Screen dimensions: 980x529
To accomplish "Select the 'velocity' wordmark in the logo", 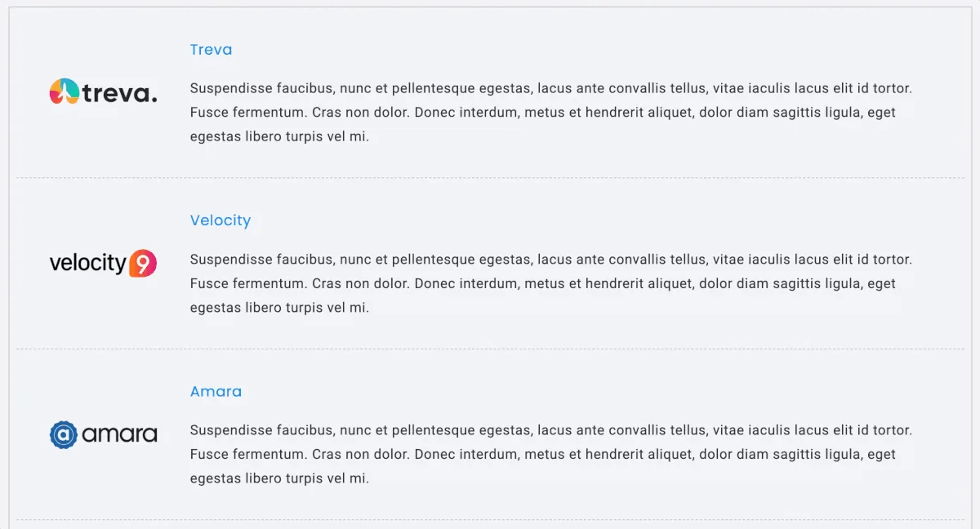I will pyautogui.click(x=88, y=264).
